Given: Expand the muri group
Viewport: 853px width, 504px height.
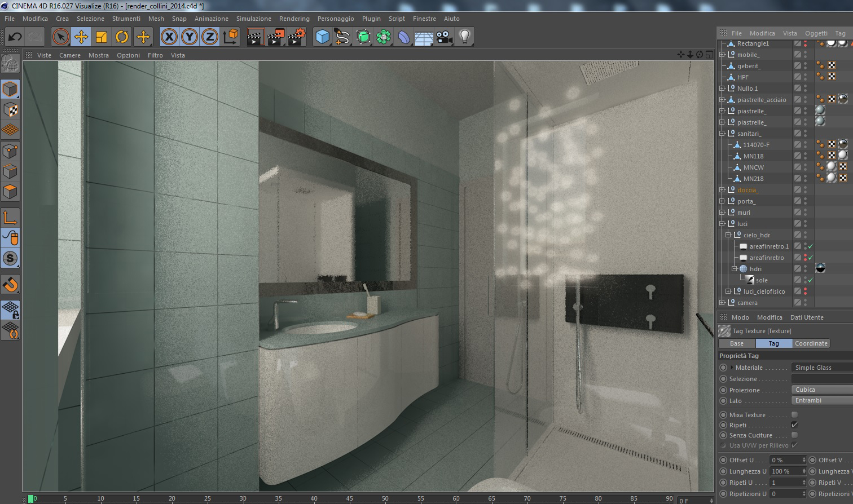Looking at the screenshot, I should tap(722, 213).
